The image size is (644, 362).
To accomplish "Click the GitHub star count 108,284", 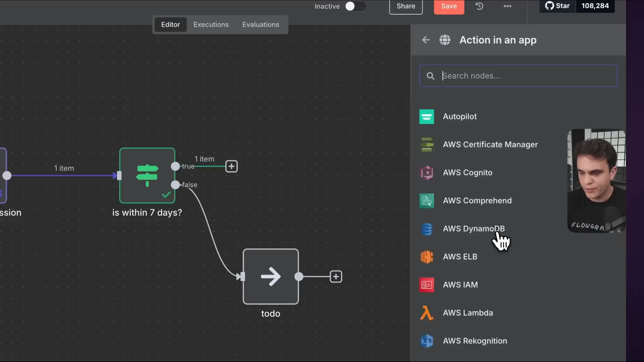I will pyautogui.click(x=595, y=6).
